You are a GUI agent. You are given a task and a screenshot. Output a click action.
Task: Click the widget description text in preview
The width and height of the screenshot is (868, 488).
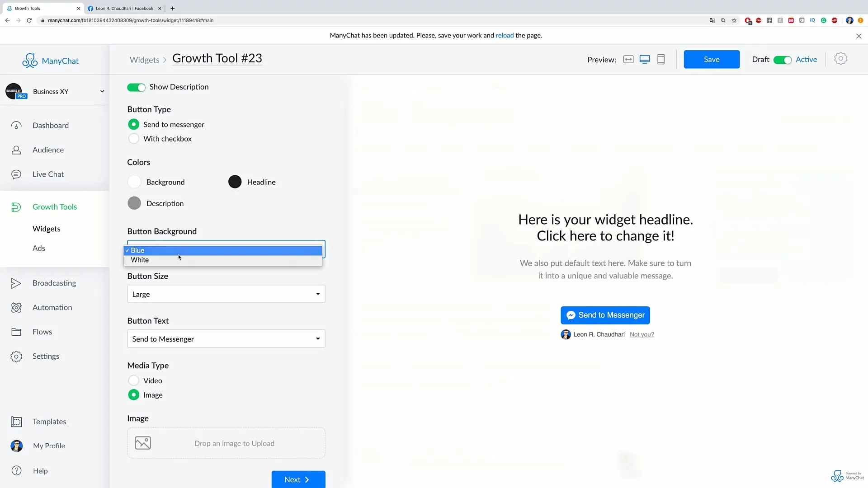coord(605,269)
